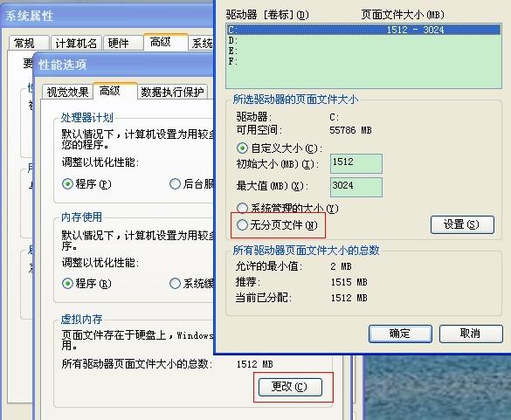Select 自定义大小 radio button

click(242, 148)
